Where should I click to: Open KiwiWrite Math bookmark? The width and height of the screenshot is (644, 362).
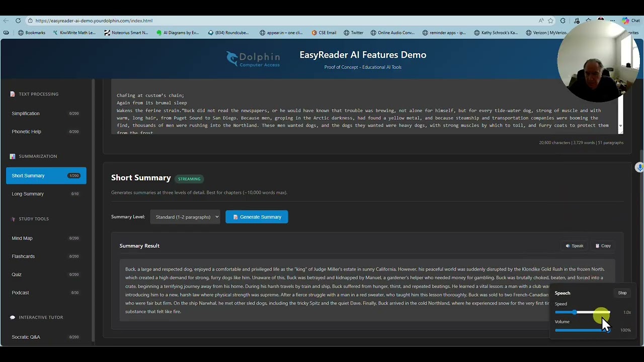74,33
